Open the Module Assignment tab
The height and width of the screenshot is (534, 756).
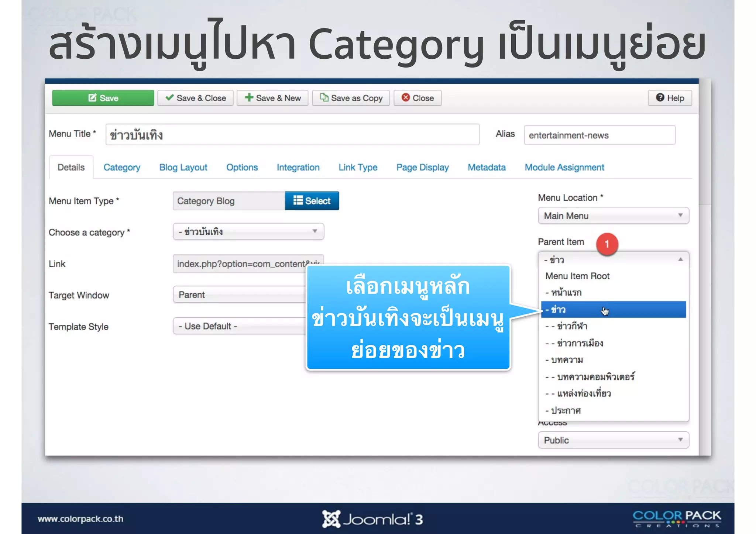pyautogui.click(x=564, y=168)
